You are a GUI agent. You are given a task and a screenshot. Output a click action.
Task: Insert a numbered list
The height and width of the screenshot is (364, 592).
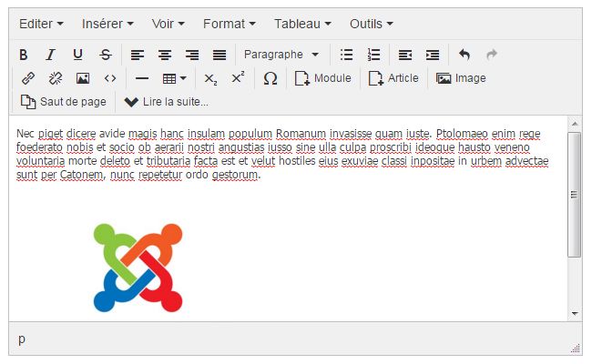tap(373, 55)
